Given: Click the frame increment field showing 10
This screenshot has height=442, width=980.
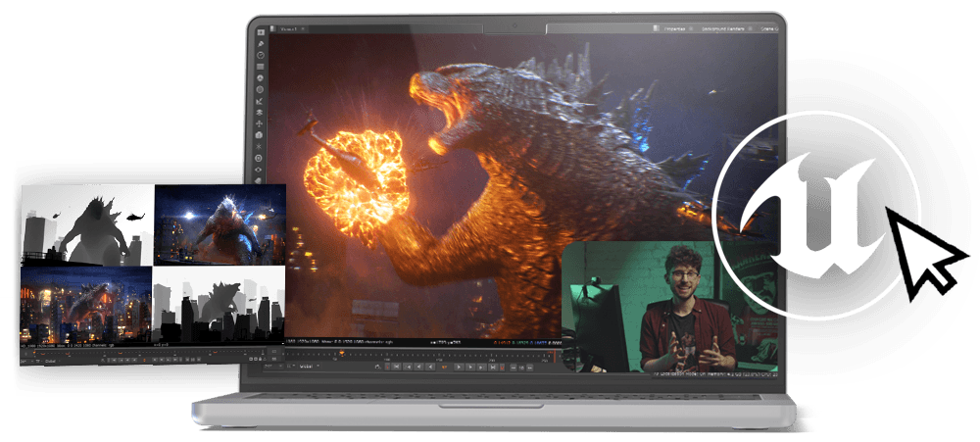Looking at the screenshot, I should coord(521,368).
